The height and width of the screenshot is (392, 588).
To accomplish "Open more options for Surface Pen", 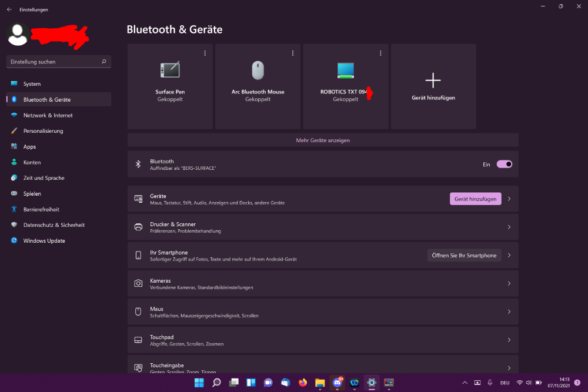I will pos(205,53).
